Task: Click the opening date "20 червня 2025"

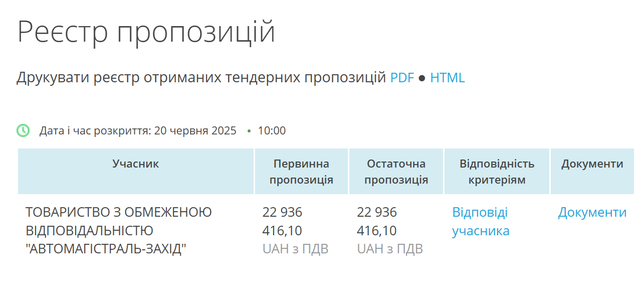Action: 195,131
